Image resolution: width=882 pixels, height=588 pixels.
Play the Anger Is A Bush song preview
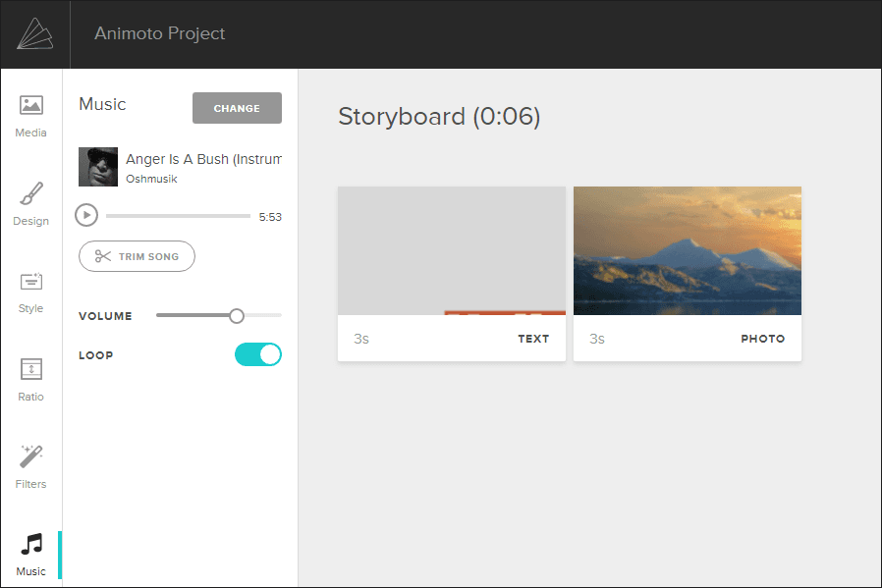point(86,215)
